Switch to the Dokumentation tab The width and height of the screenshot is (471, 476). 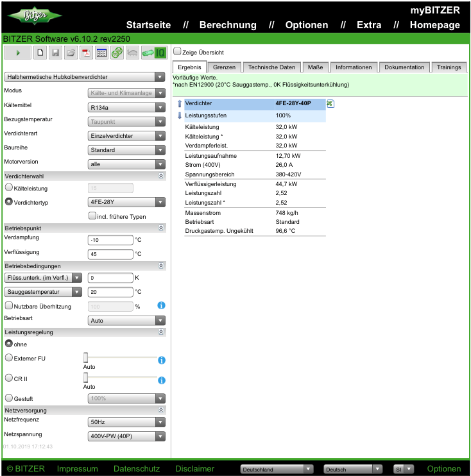click(404, 67)
